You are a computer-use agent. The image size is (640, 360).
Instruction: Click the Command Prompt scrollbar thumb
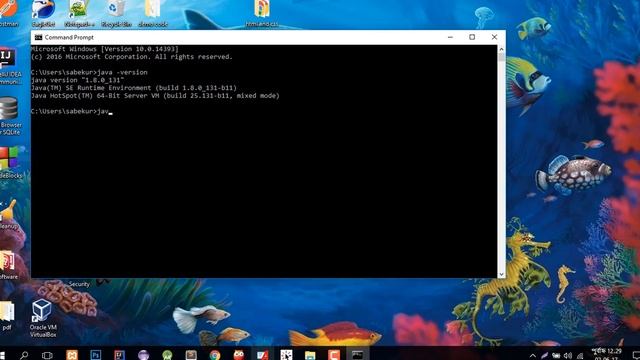tap(502, 57)
